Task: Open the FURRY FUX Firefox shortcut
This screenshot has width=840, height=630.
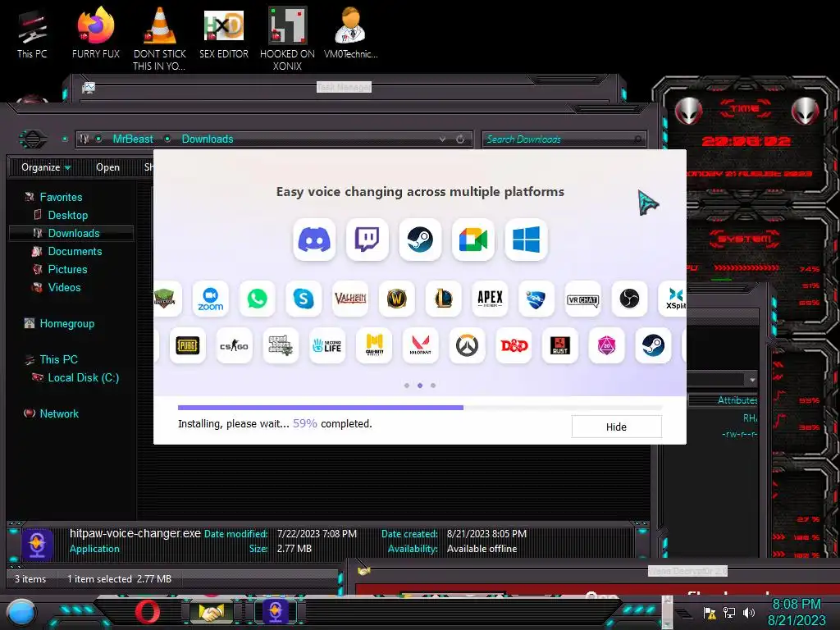Action: (x=95, y=33)
